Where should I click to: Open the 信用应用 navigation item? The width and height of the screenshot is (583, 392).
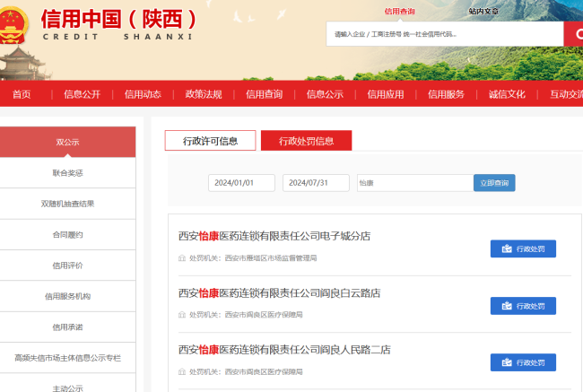[386, 94]
